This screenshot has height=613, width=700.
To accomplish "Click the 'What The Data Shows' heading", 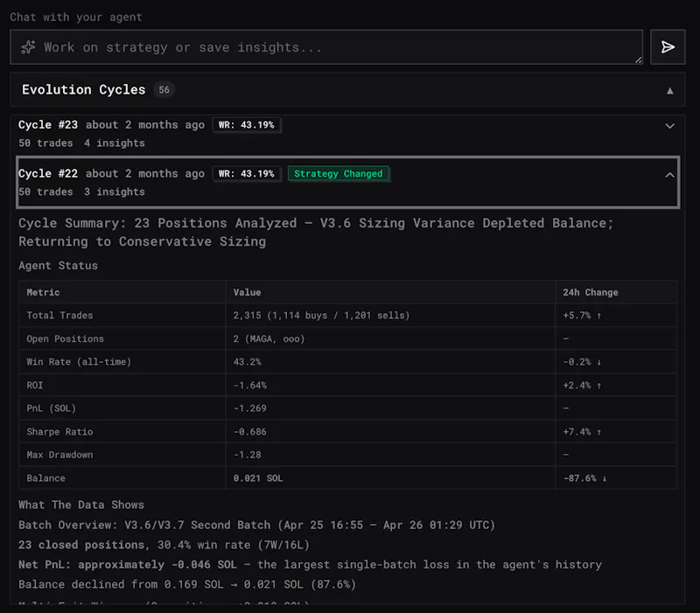I will (x=81, y=505).
